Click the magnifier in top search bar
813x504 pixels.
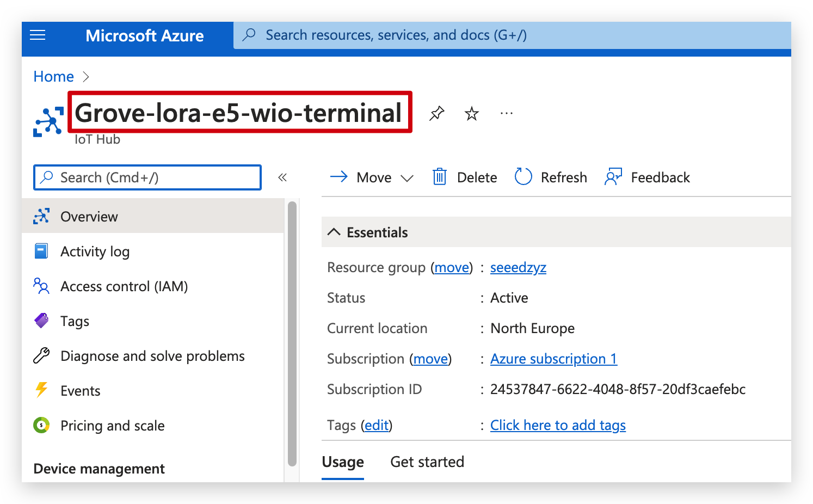tap(249, 35)
